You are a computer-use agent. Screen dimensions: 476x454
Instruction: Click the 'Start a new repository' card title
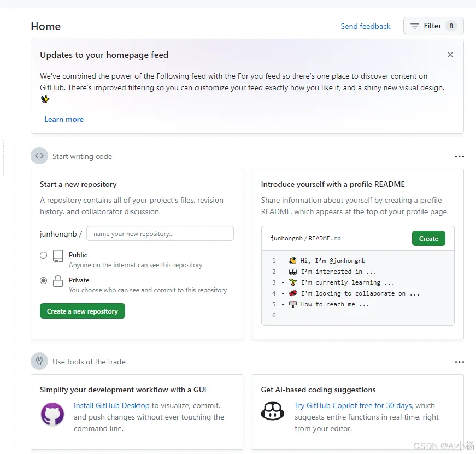78,184
